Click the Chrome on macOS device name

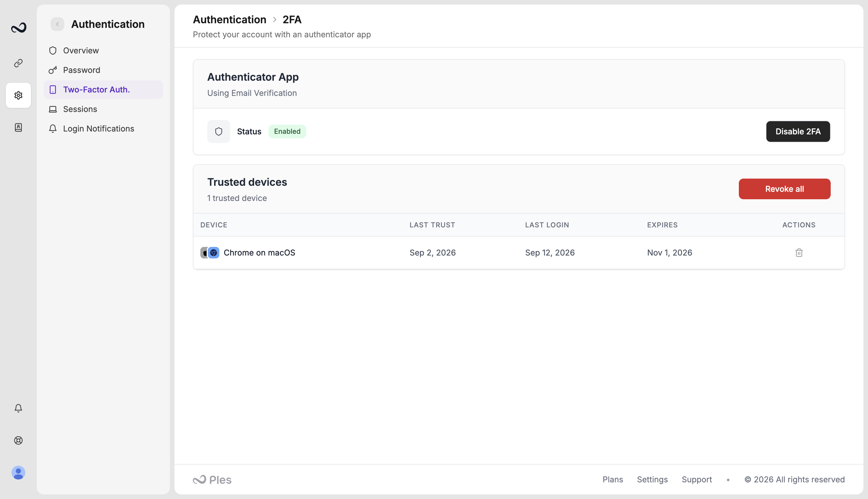[x=259, y=253]
